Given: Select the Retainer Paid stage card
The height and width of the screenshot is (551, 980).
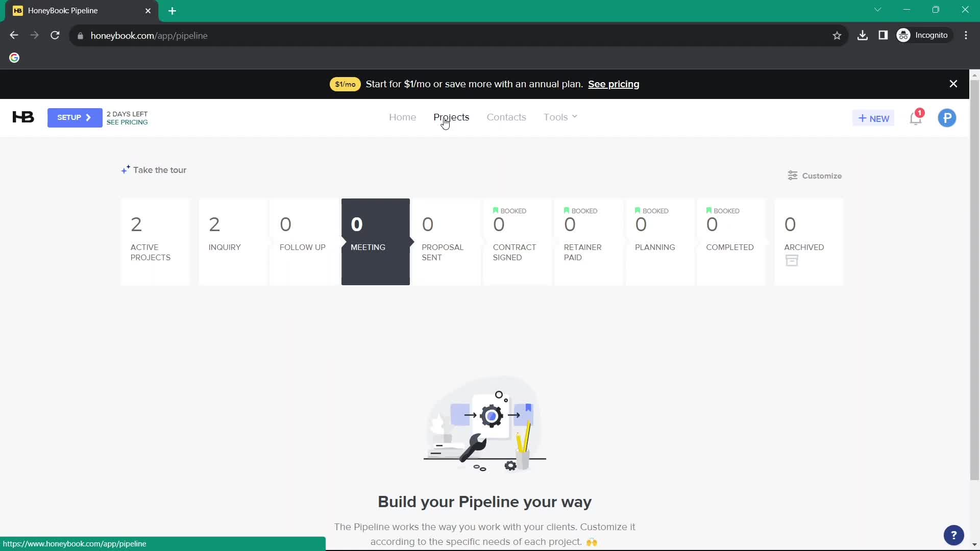Looking at the screenshot, I should click(x=589, y=242).
